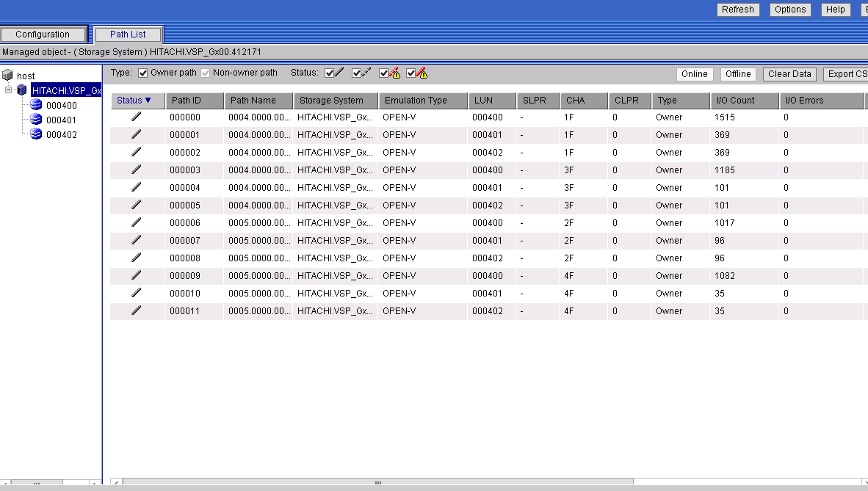Select LU 000402 in the tree

(62, 134)
